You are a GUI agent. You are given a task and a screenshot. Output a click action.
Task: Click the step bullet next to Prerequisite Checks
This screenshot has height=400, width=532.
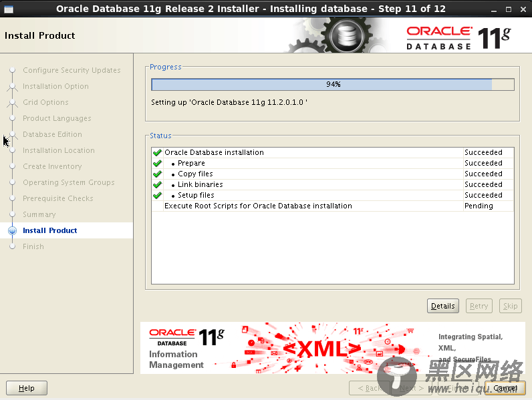click(13, 198)
